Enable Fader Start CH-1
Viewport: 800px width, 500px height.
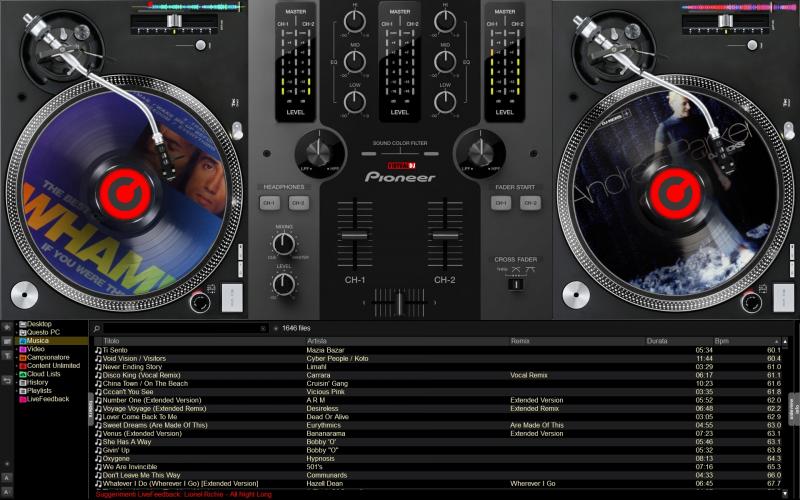501,203
